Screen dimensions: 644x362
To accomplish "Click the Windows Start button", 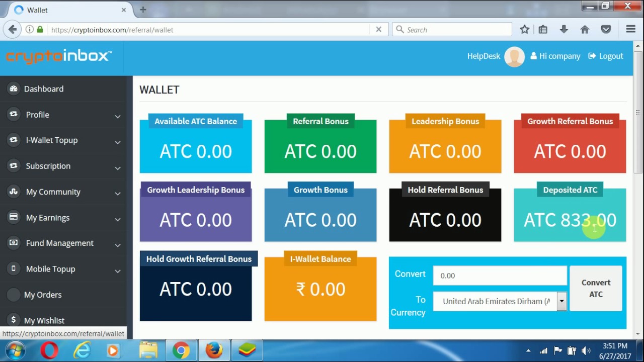I will [x=16, y=350].
